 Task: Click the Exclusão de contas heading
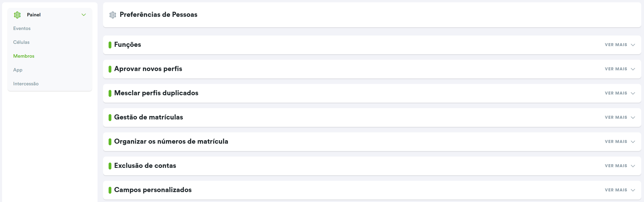(x=145, y=166)
